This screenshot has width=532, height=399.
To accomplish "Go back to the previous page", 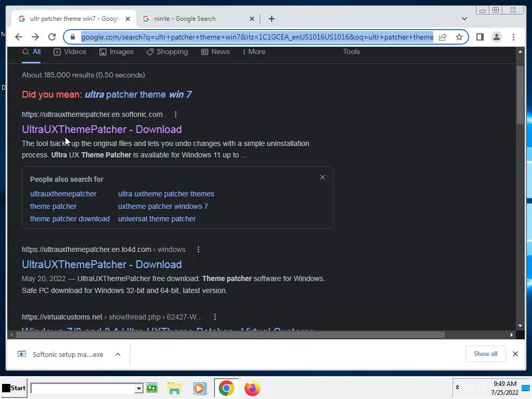I will [x=19, y=37].
